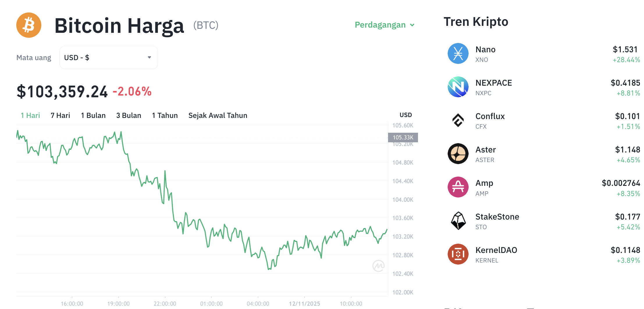Activate the Sejak Awal Tahun range option
Image resolution: width=644 pixels, height=309 pixels.
point(218,115)
